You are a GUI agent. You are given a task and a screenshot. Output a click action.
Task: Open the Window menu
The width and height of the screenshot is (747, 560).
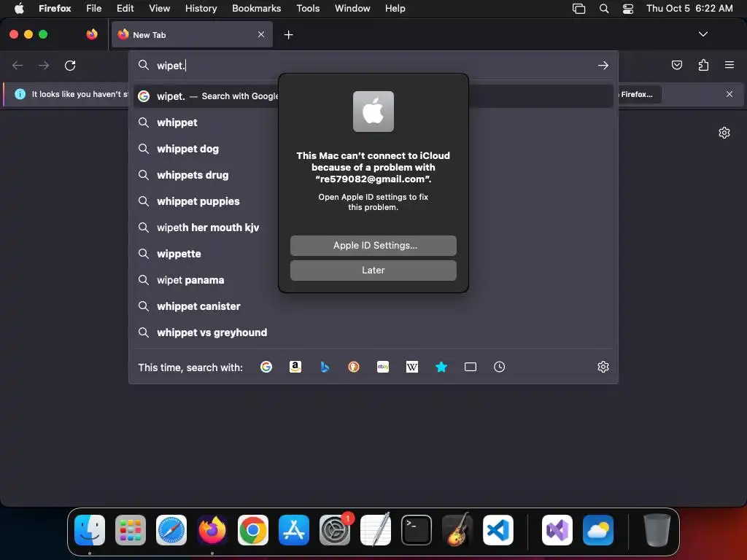tap(352, 8)
